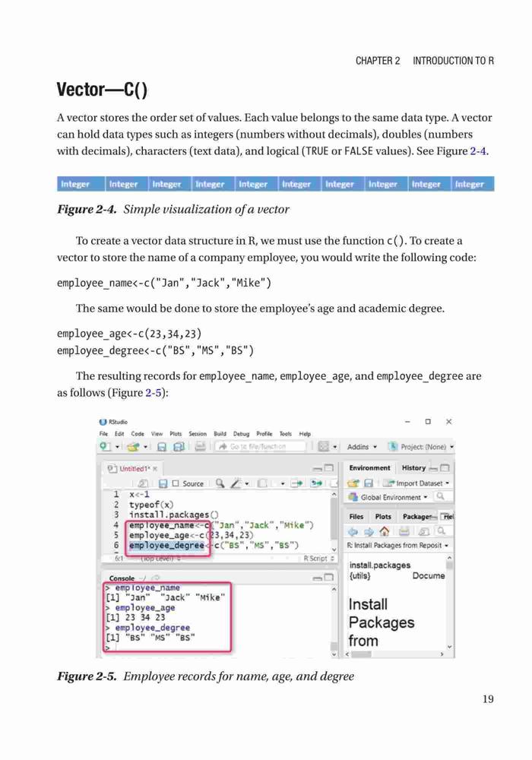
Task: Open the Plots menu
Action: tap(176, 434)
